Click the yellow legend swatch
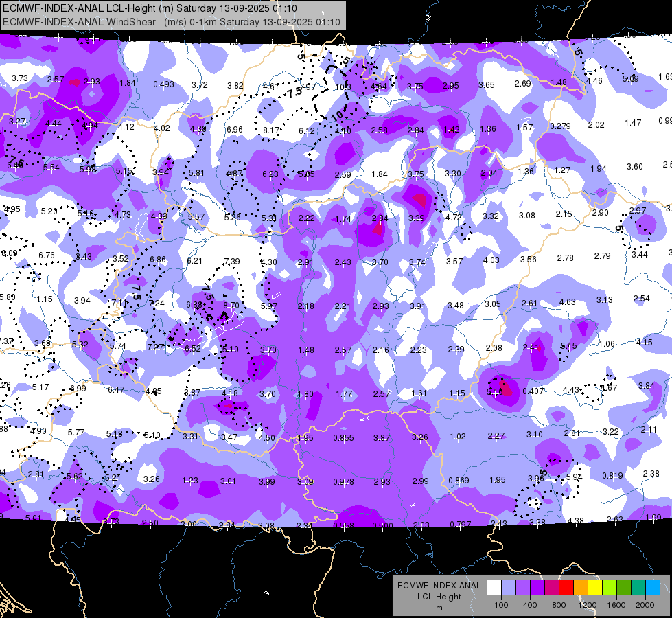Screen dimensions: 672x618 point(595,588)
